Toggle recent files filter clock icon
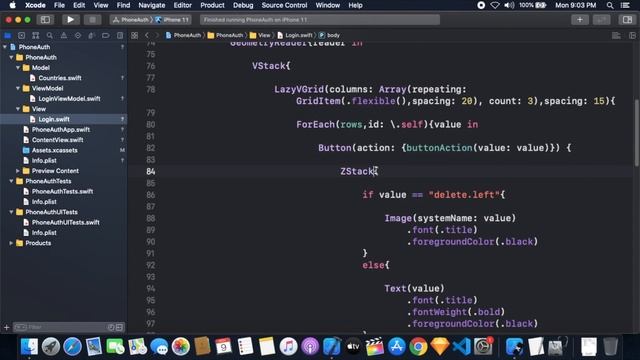Screen dimensions: 640x360 pos(111,327)
